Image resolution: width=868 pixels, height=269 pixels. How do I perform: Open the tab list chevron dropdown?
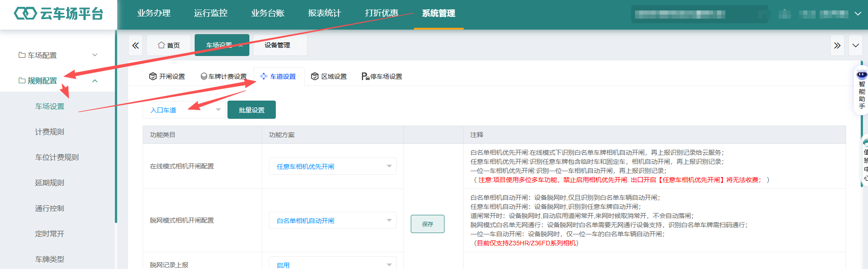[x=856, y=45]
